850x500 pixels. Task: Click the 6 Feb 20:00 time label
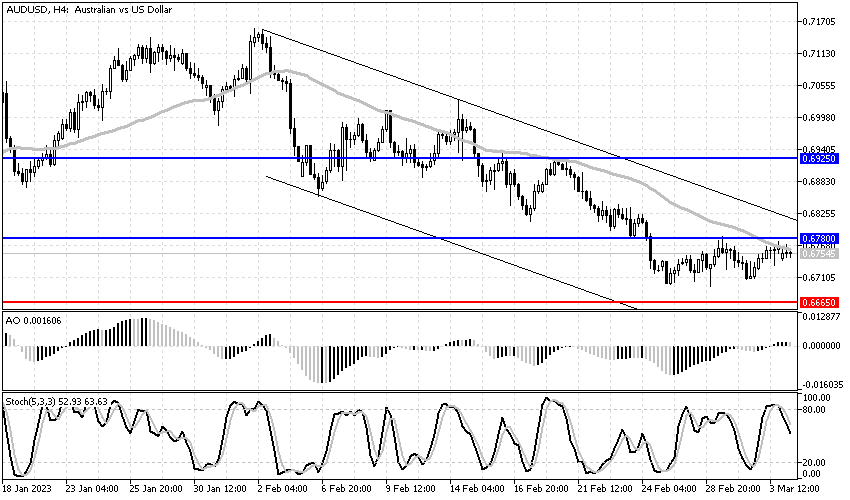pos(346,489)
